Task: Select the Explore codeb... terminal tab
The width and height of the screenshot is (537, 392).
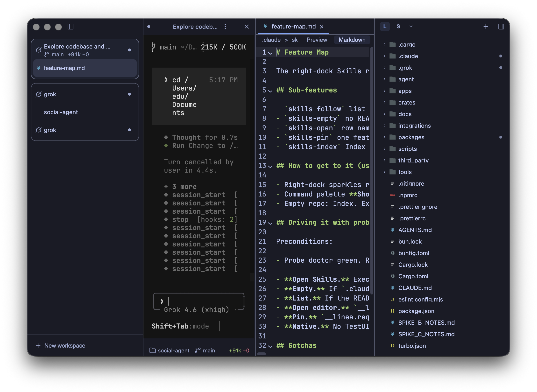Action: click(x=195, y=27)
